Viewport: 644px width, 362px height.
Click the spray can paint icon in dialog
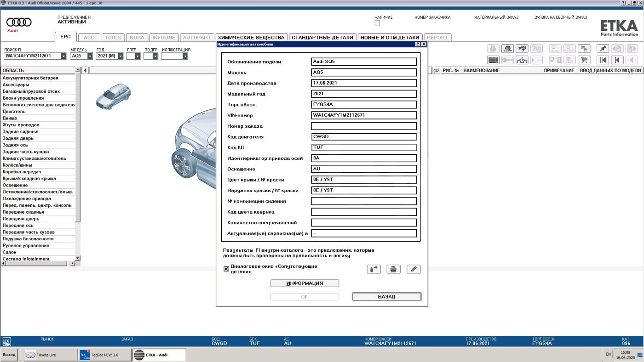click(x=374, y=269)
